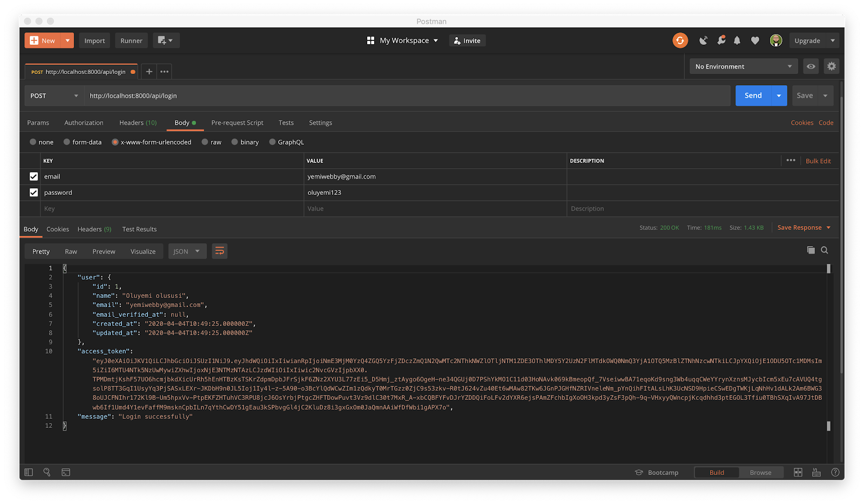Expand the New button dropdown arrow
The width and height of the screenshot is (864, 504).
(67, 40)
